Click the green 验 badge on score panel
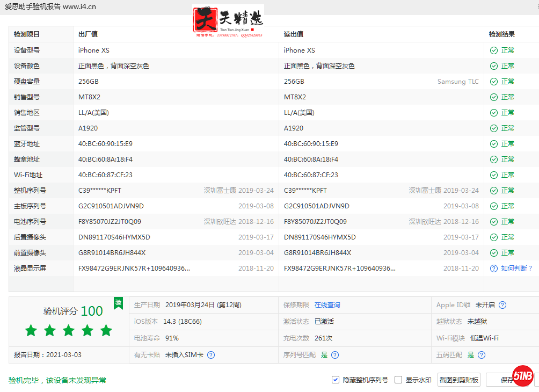539x392 pixels. pyautogui.click(x=118, y=303)
